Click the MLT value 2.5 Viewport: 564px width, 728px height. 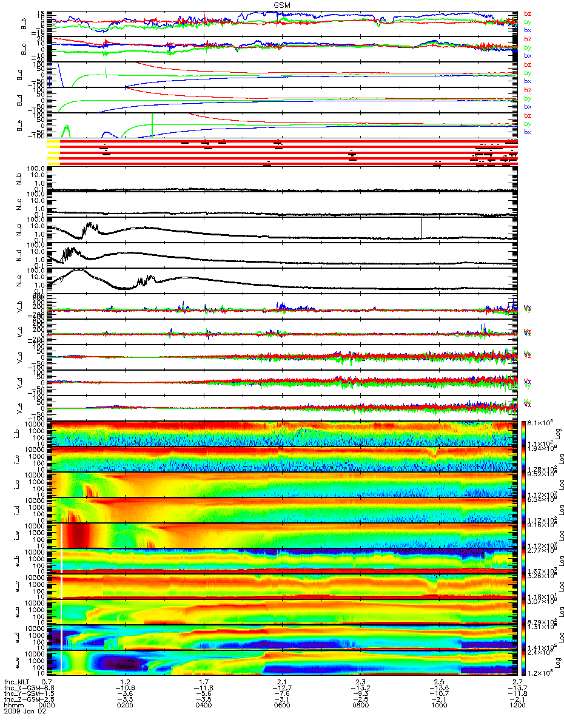(x=438, y=682)
